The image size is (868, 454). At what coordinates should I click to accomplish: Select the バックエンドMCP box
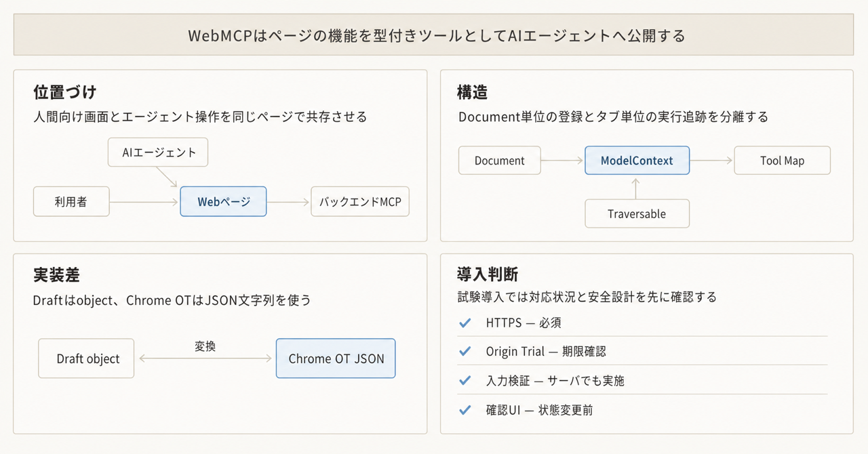click(360, 201)
